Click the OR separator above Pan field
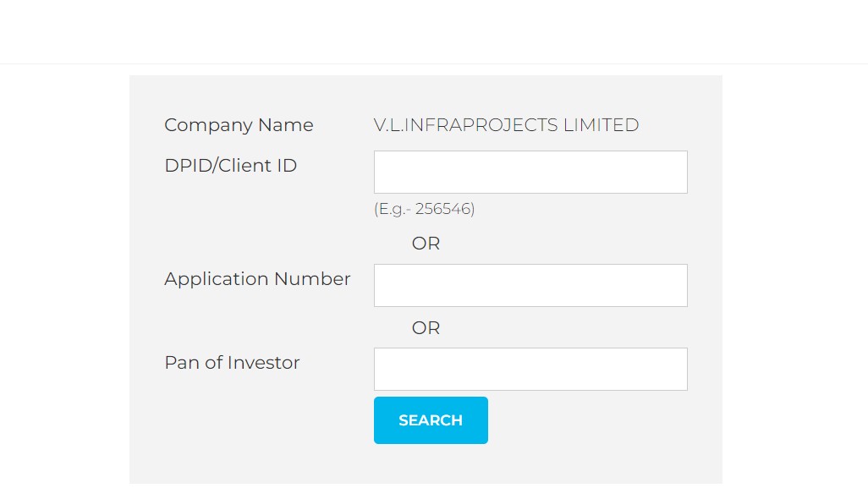Screen dimensions: 868x488 point(426,328)
